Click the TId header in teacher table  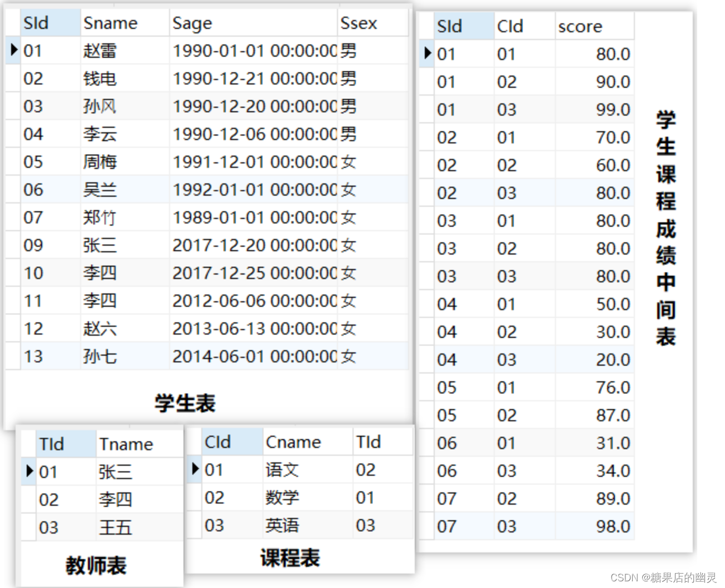tap(66, 444)
